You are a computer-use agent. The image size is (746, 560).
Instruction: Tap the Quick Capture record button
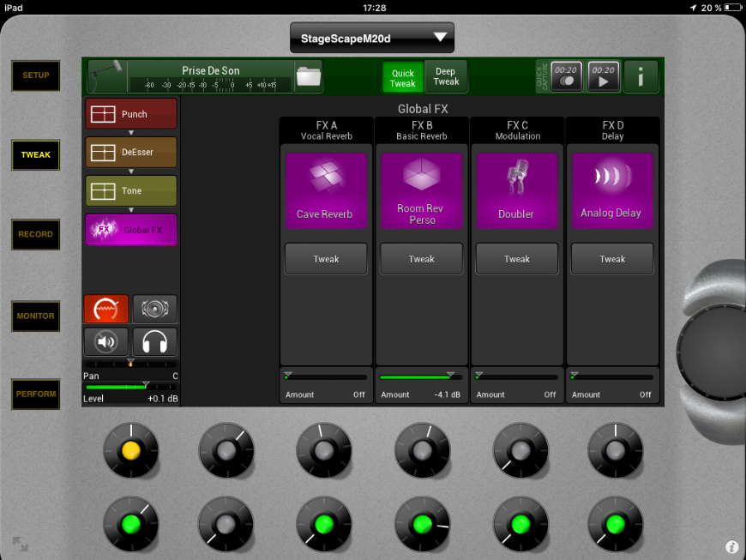pyautogui.click(x=566, y=76)
